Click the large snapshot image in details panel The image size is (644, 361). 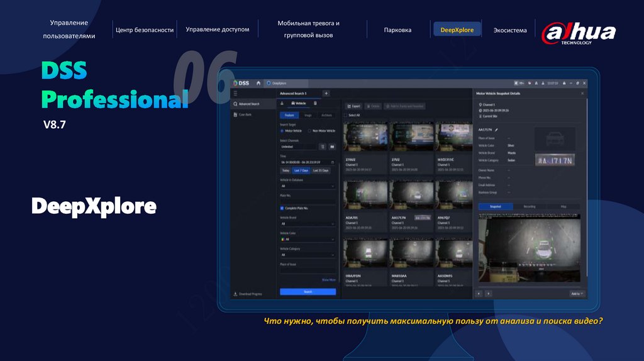click(530, 247)
